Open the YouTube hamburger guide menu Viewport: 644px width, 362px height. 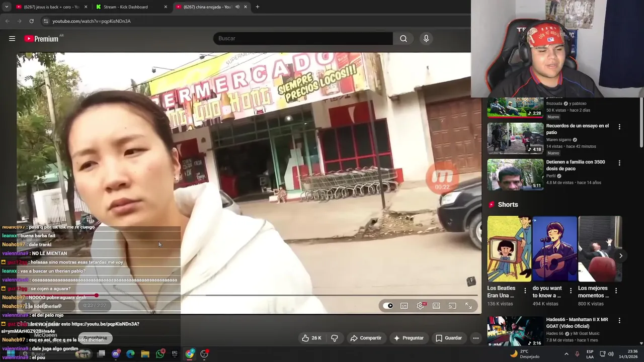click(x=12, y=39)
